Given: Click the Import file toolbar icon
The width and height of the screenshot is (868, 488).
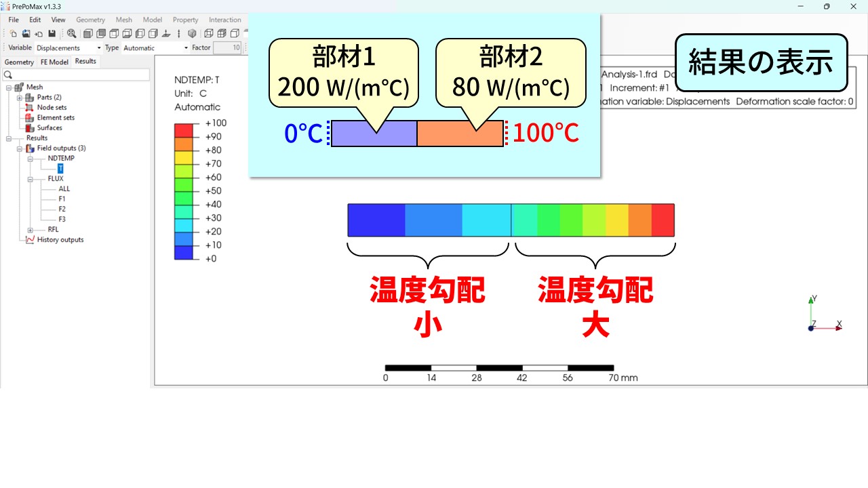Looking at the screenshot, I should pyautogui.click(x=39, y=34).
